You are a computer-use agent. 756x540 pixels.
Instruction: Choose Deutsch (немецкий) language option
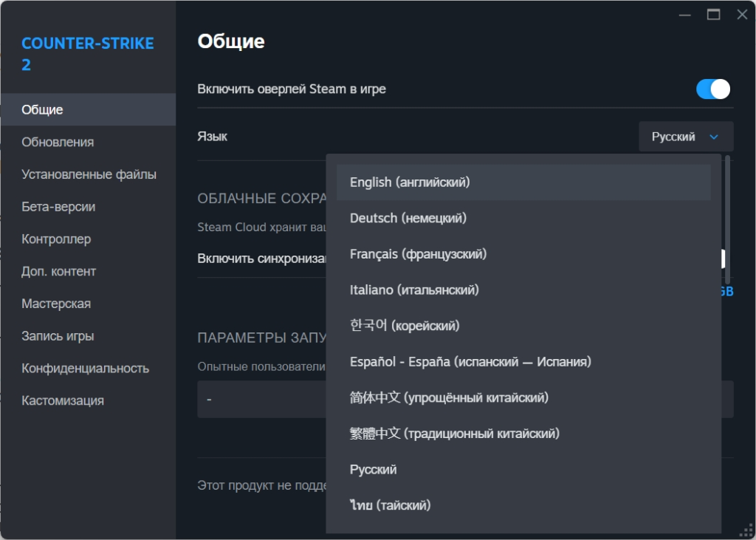point(408,218)
